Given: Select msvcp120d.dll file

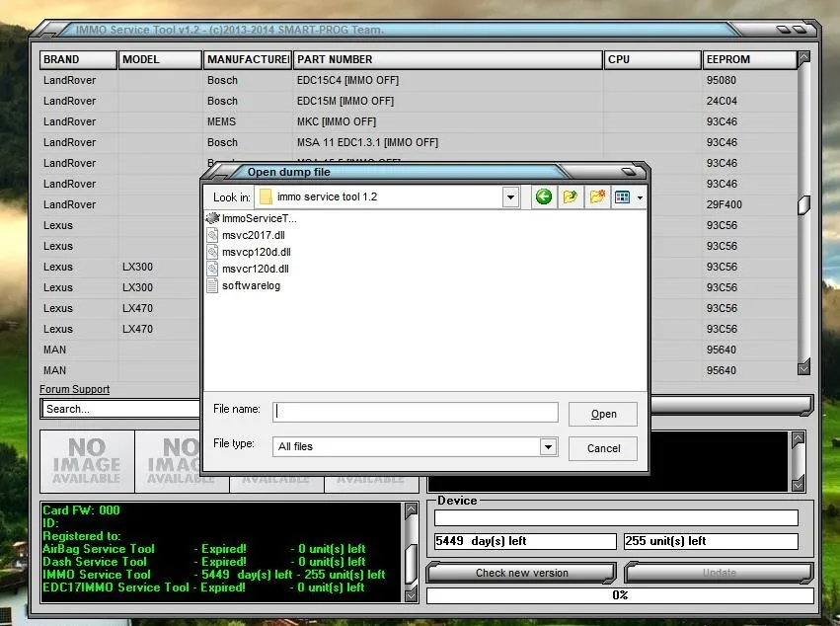Looking at the screenshot, I should 249,252.
